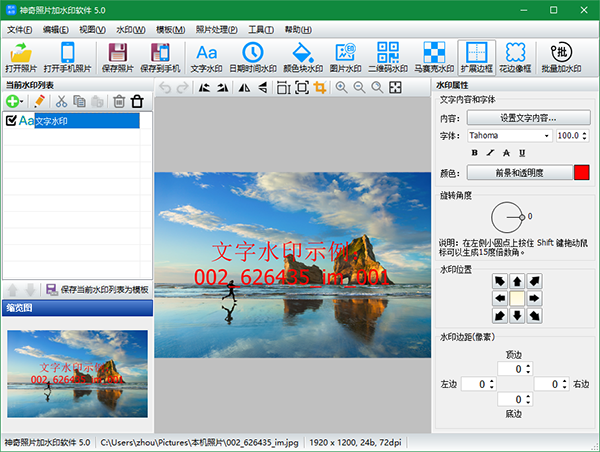
Task: Delete watermark using the trash icon
Action: pos(119,101)
